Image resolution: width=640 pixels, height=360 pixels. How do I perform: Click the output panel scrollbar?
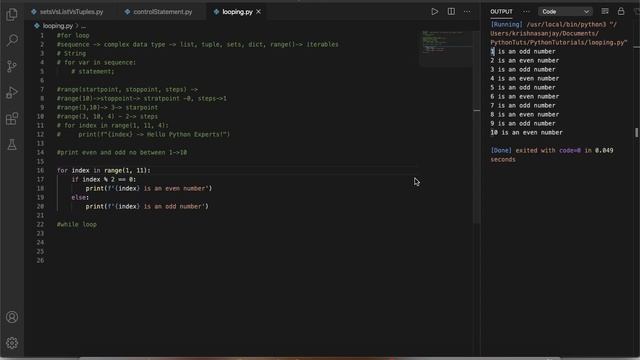[636, 132]
